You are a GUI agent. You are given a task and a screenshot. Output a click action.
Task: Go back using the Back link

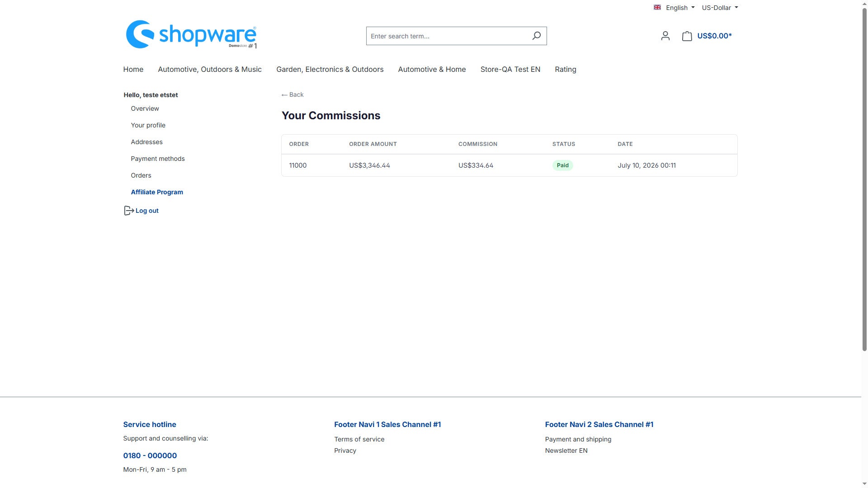tap(292, 94)
